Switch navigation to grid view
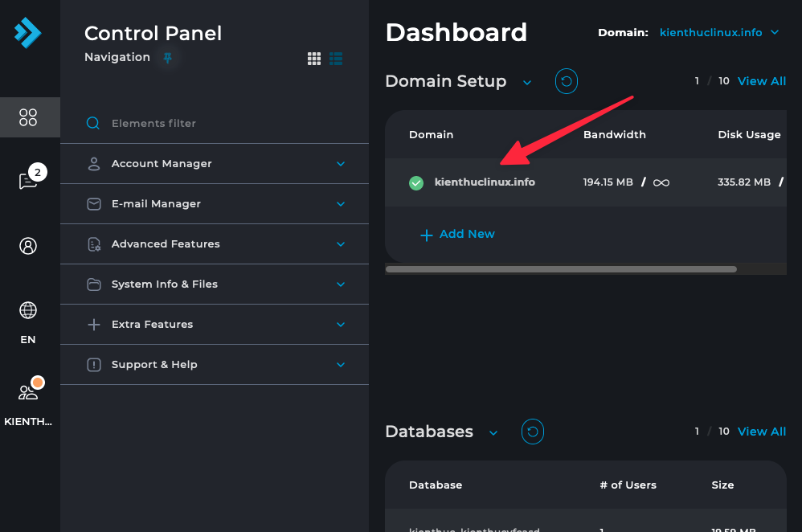Image resolution: width=802 pixels, height=532 pixels. [x=314, y=59]
